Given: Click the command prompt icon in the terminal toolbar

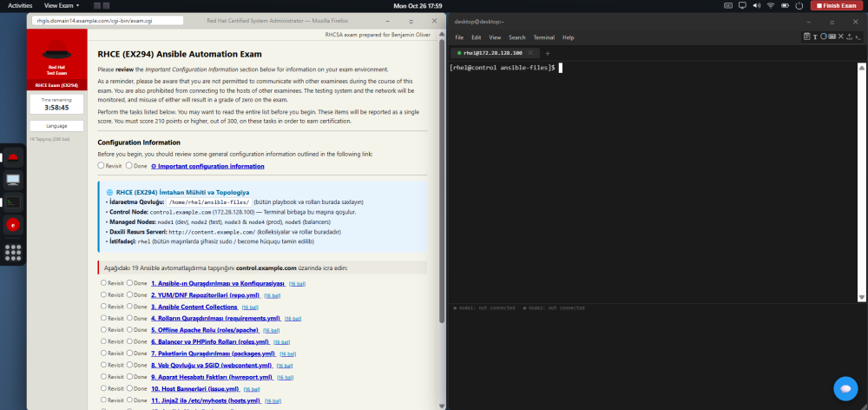Looking at the screenshot, I should tap(858, 36).
